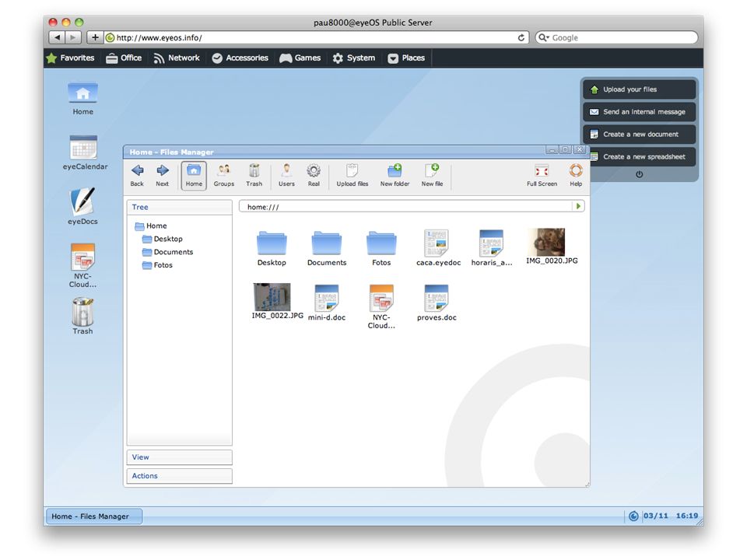Click the browser add bookmark plus button

[x=95, y=37]
